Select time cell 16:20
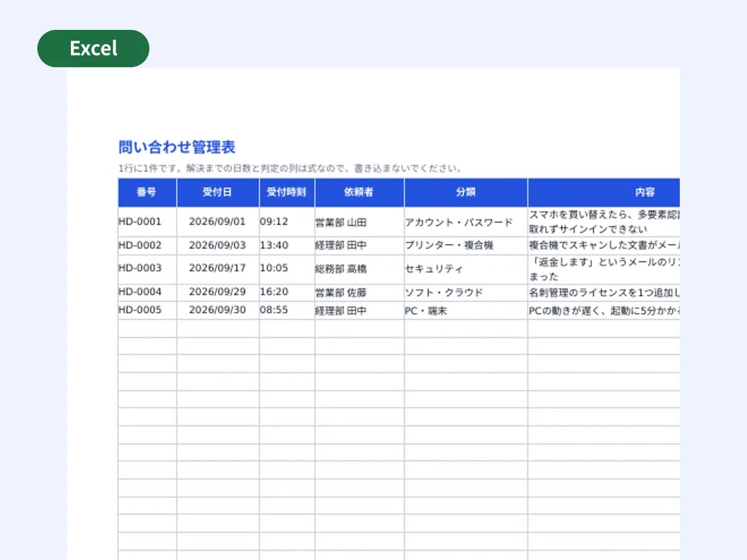Screen dimensions: 747x560 (287, 292)
